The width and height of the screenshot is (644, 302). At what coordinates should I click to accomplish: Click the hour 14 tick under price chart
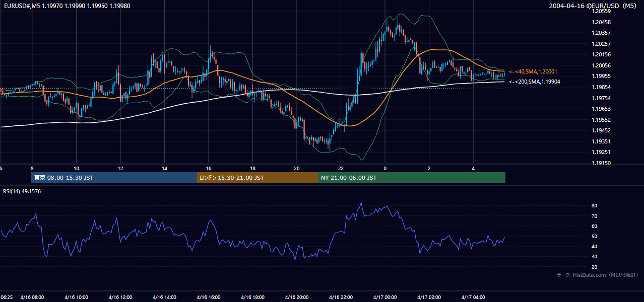[164, 168]
